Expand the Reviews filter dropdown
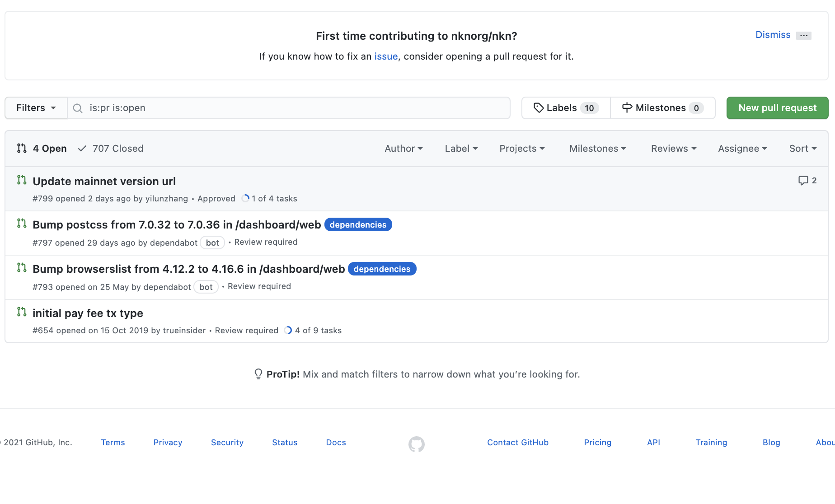This screenshot has width=835, height=504. pos(674,149)
